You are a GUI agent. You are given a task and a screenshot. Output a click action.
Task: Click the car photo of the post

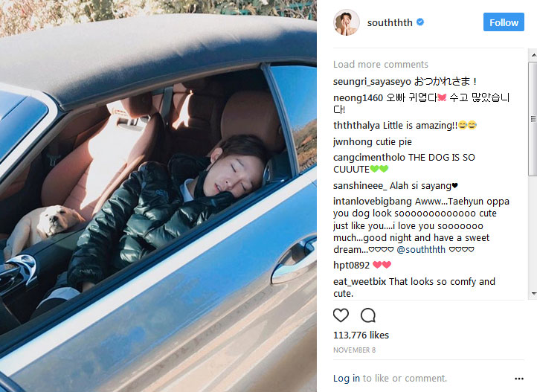click(x=158, y=196)
